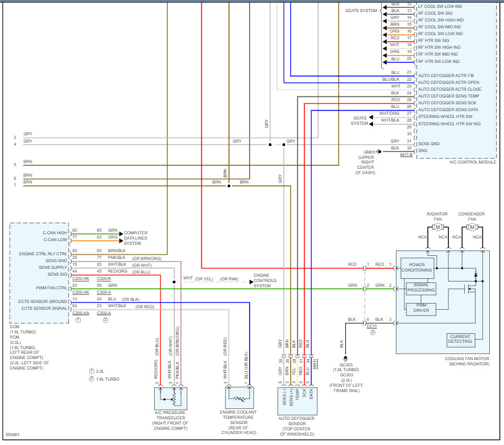This screenshot has height=445, width=504.
Task: Select AUTO DEFOGGER SENS SCK label
Action: pyautogui.click(x=447, y=103)
